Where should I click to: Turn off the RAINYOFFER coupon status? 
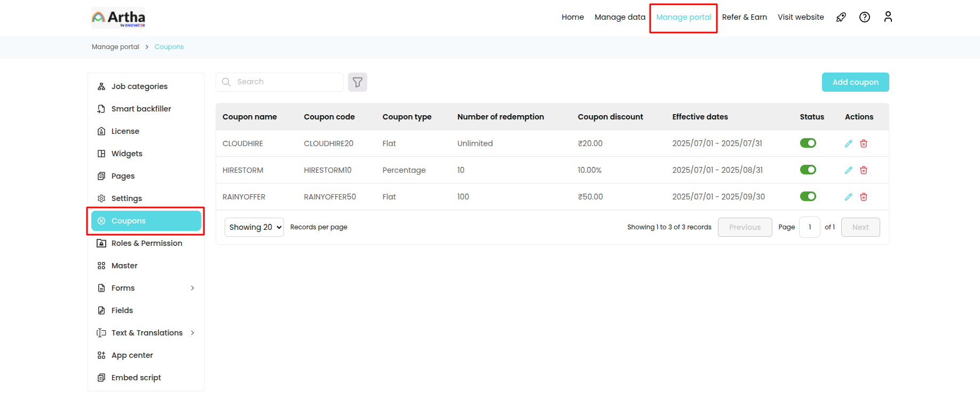808,196
